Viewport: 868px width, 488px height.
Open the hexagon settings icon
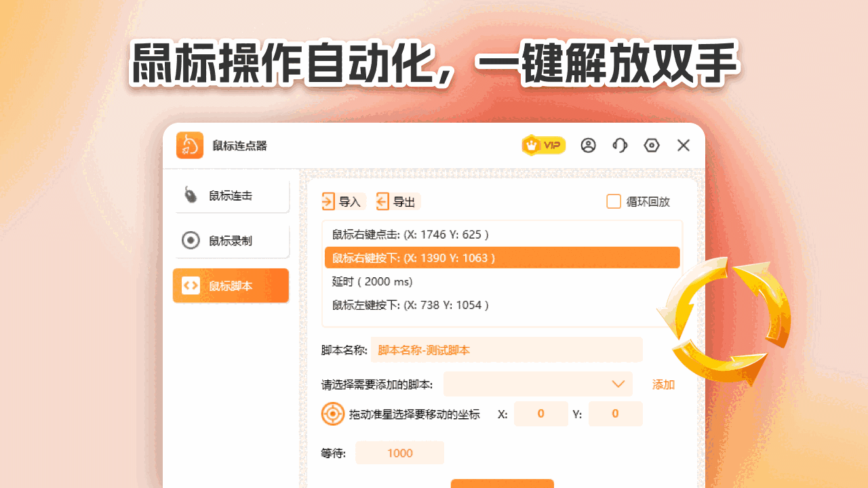click(x=652, y=145)
